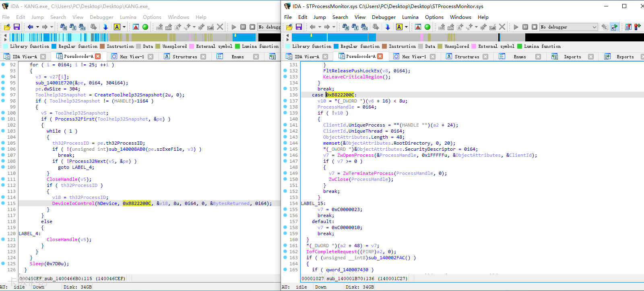Open the Lumina menu in KANG.exe window
Screen dimensions: 644x291
128,17
